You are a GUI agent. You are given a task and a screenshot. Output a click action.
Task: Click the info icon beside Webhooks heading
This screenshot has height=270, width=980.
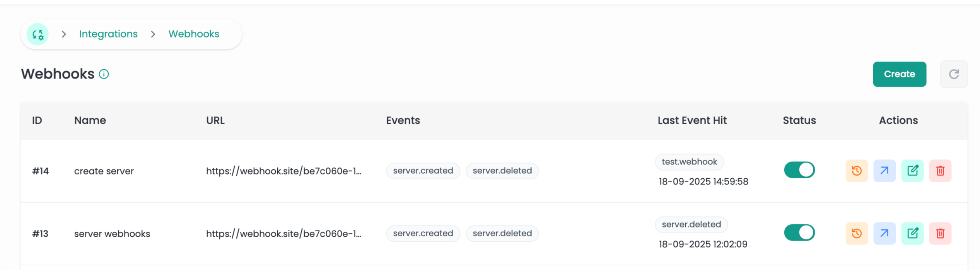(104, 74)
